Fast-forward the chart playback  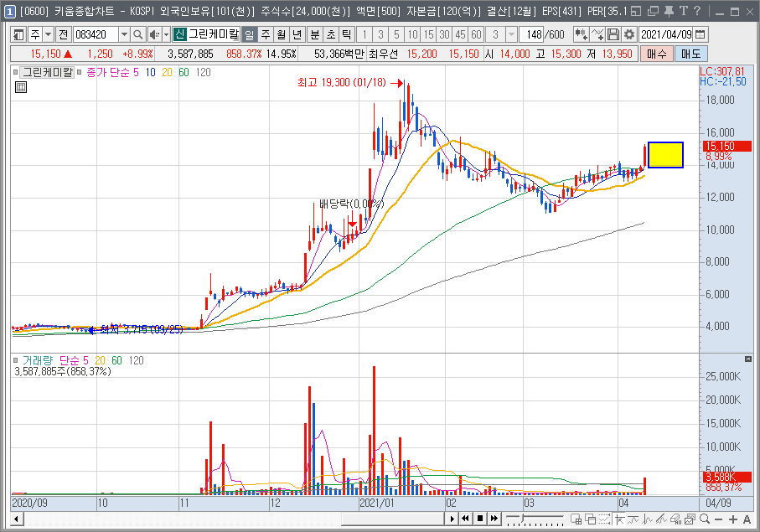click(494, 519)
